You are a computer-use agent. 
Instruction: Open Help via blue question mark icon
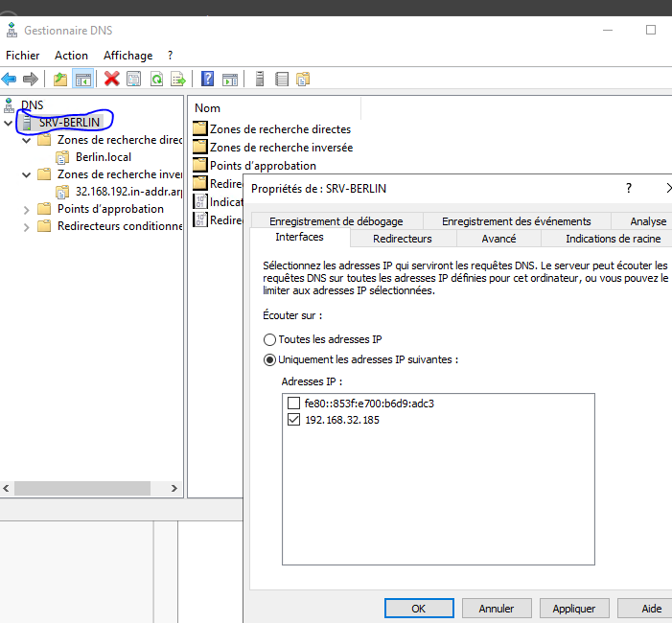coord(207,79)
